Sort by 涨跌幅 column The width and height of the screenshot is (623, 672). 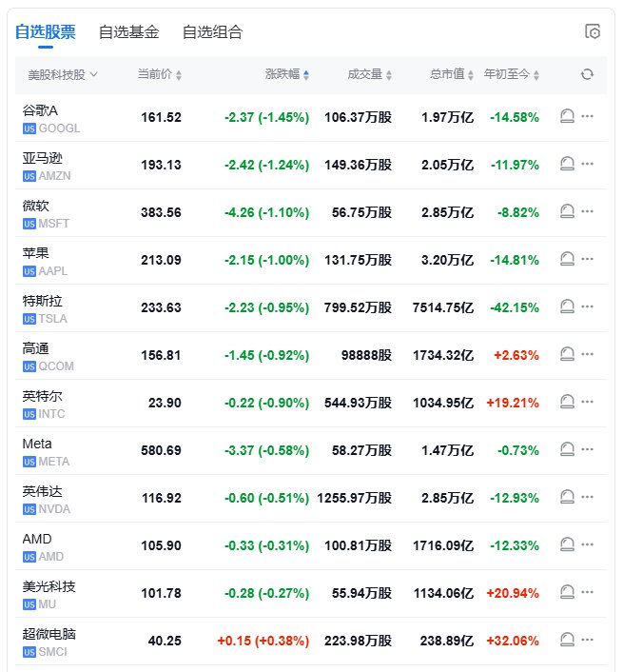point(287,74)
